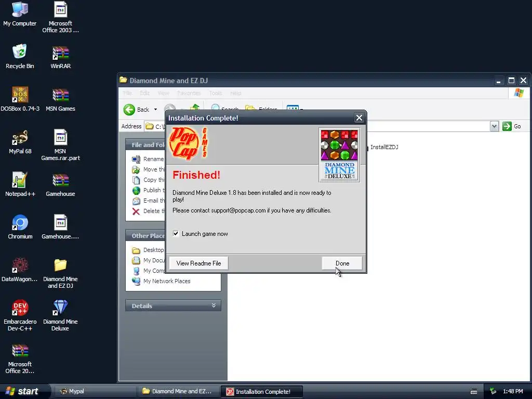Switch to Installation Complete! taskbar button

pyautogui.click(x=262, y=392)
